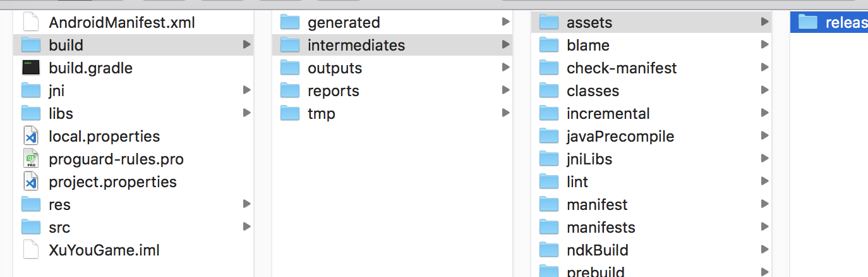Viewport: 868px width, 277px height.
Task: Select the outputs folder icon
Action: tap(289, 68)
